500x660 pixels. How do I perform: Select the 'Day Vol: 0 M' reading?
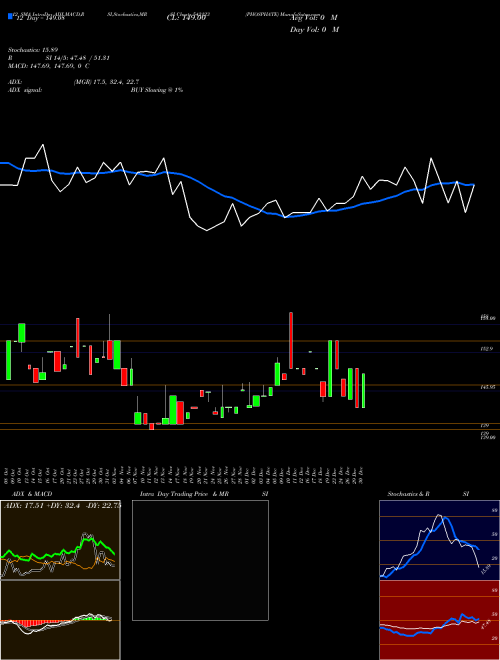tap(314, 30)
